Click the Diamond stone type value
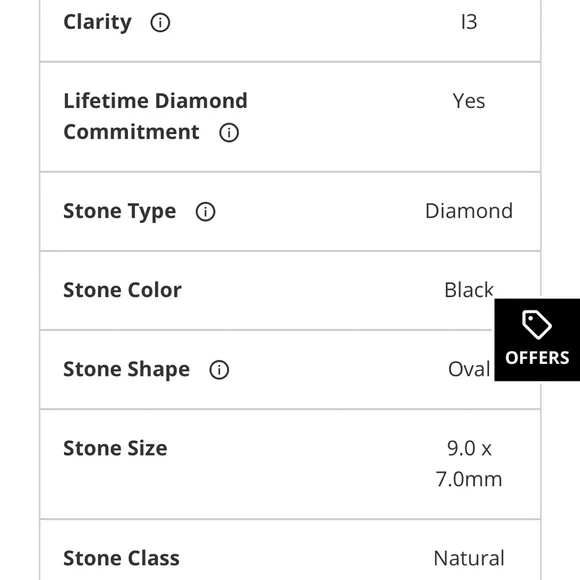Viewport: 580px width, 580px height. 469,211
